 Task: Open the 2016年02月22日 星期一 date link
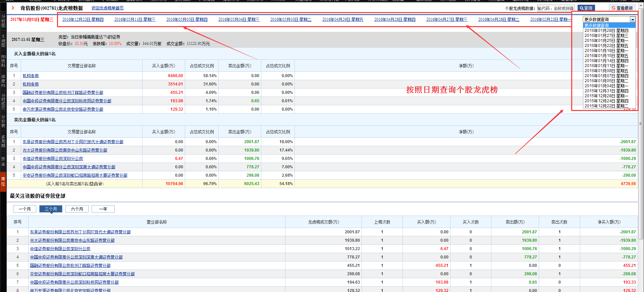pos(550,19)
